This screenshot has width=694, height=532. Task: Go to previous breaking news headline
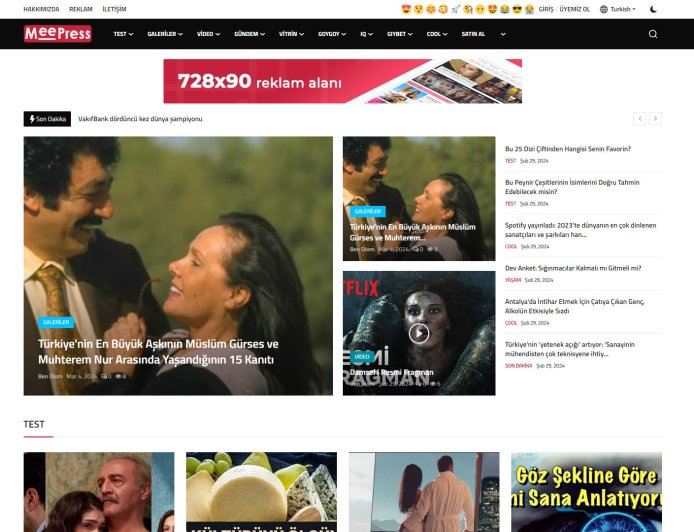tap(640, 119)
